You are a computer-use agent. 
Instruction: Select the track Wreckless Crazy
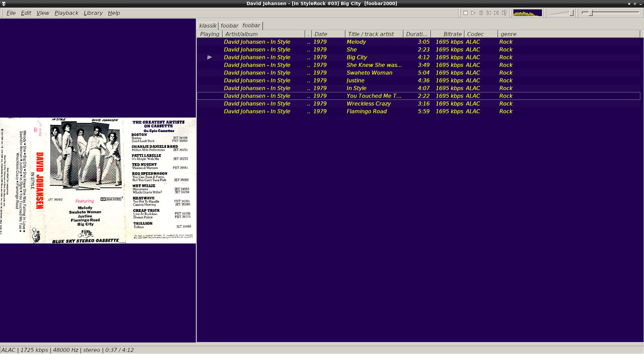click(x=419, y=104)
